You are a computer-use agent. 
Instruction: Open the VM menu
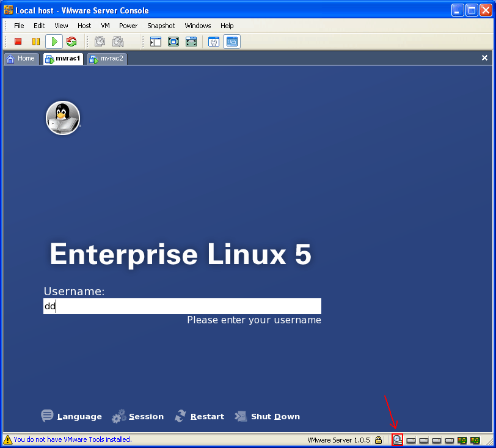click(x=105, y=26)
